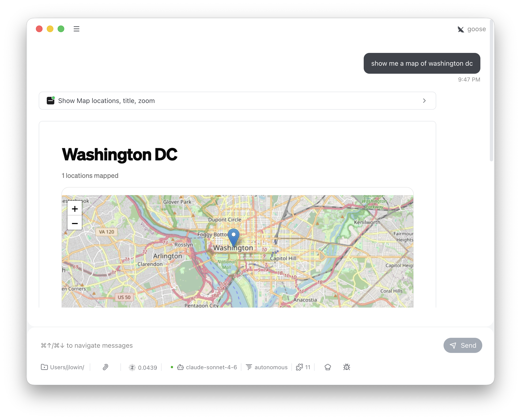This screenshot has width=521, height=420.
Task: Open the hamburger sidebar menu
Action: (x=77, y=29)
